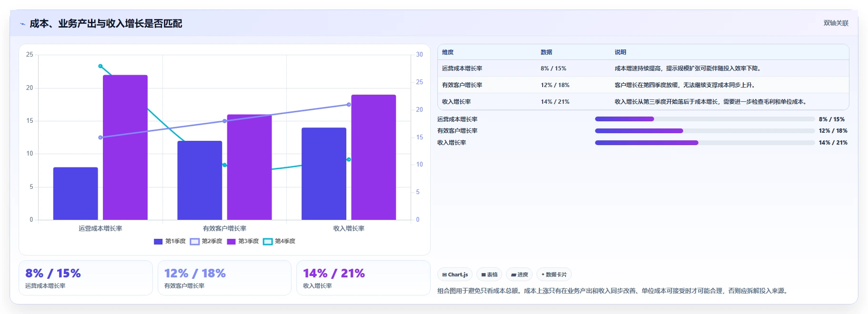Image resolution: width=868 pixels, height=314 pixels.
Task: Select the 表格 tag chip
Action: (x=489, y=275)
